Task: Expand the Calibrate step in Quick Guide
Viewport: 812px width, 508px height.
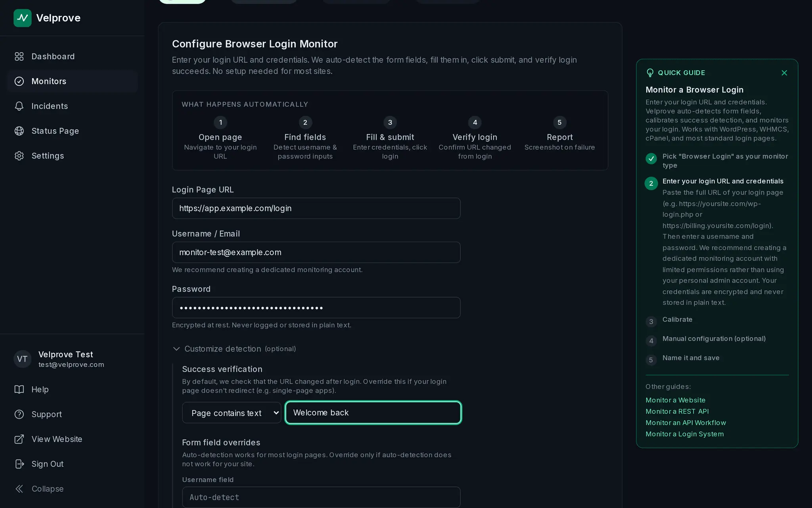Action: click(x=677, y=320)
